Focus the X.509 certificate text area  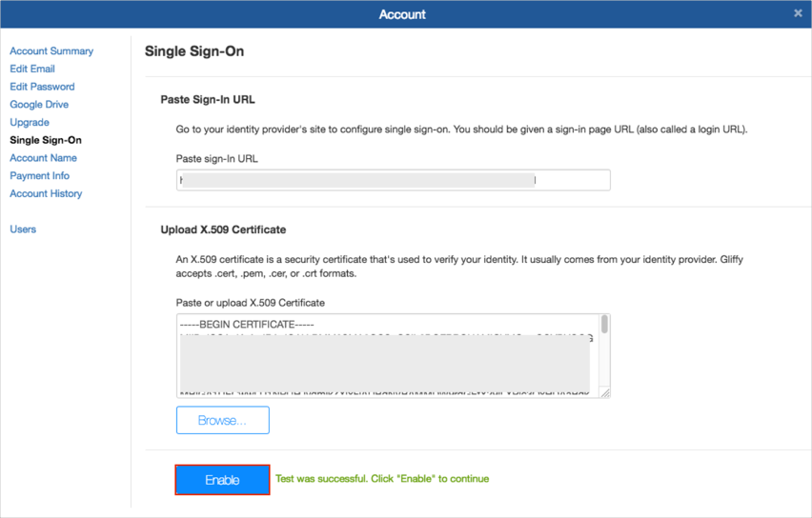387,355
